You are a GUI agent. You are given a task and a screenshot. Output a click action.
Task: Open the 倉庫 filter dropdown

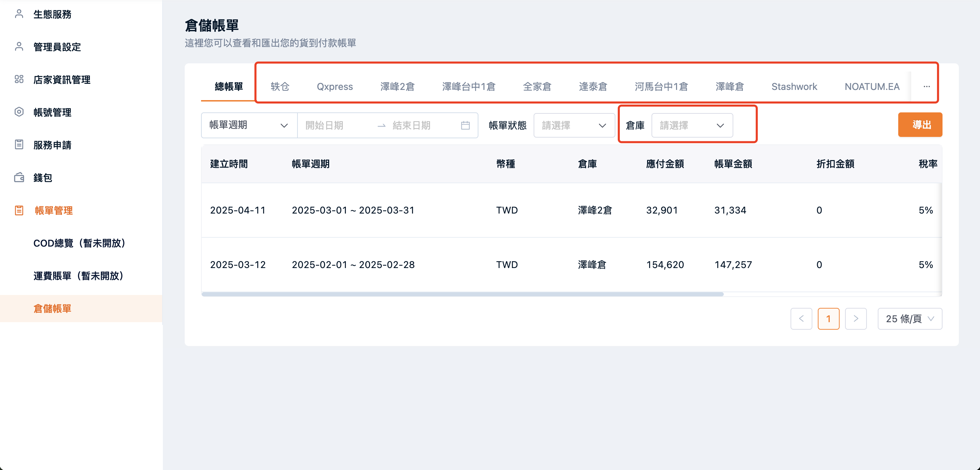pos(692,125)
